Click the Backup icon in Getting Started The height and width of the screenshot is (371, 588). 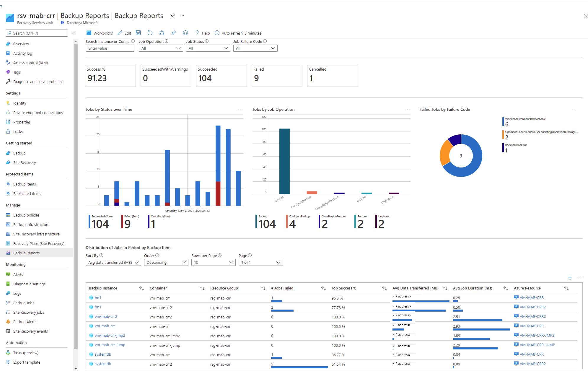pyautogui.click(x=9, y=153)
